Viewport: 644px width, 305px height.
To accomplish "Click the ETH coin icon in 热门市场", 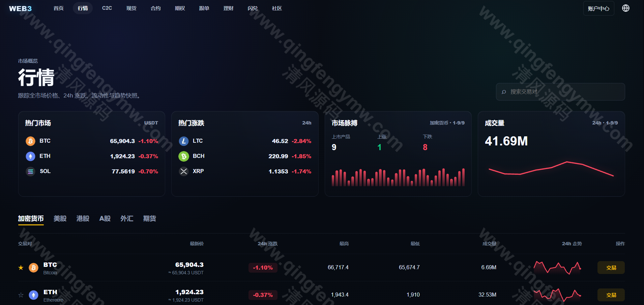I will point(30,156).
